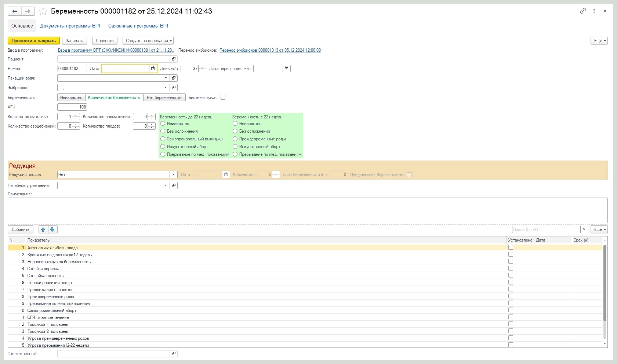The width and height of the screenshot is (617, 364).
Task: Open the Перенос эмбрионов 000001313 link
Action: pyautogui.click(x=270, y=50)
